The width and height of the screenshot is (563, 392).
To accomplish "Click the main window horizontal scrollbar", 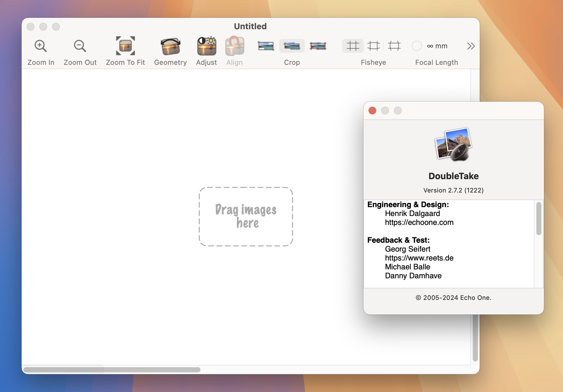I will click(112, 370).
